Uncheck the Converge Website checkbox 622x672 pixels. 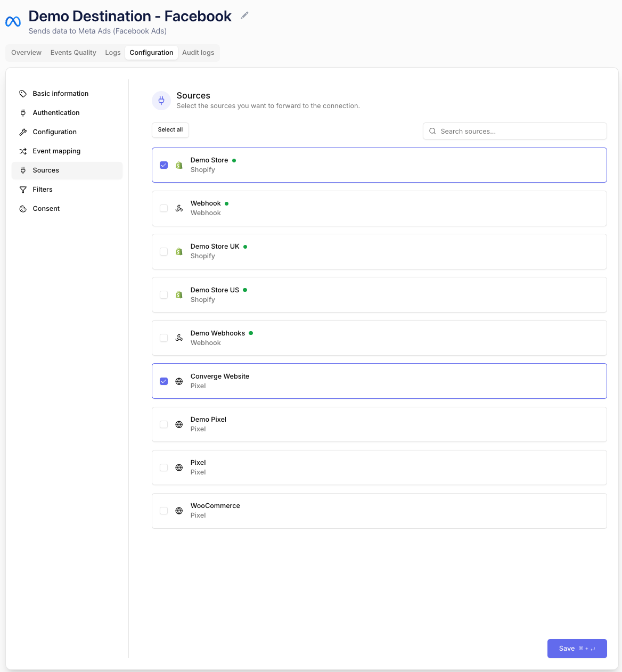(164, 381)
